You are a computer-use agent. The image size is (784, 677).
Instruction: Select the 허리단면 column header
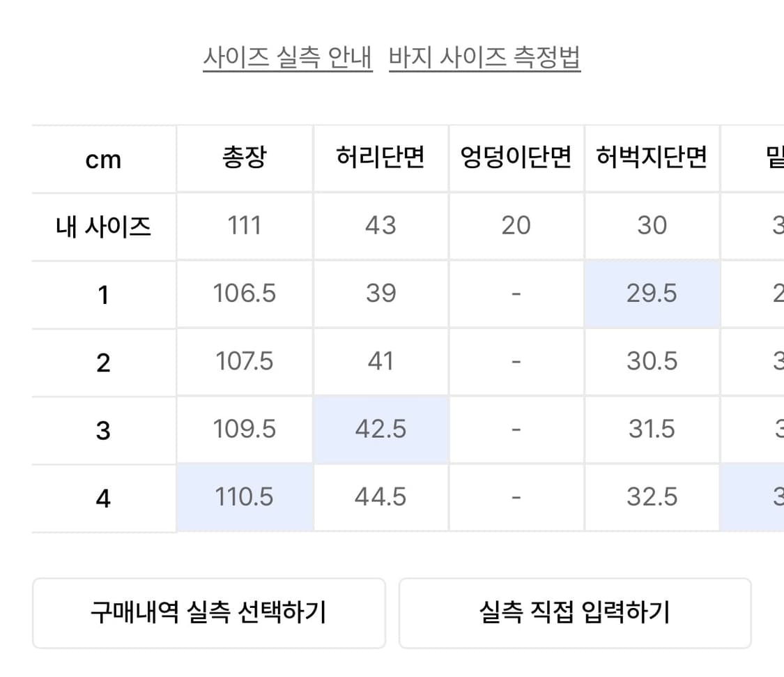coord(380,159)
